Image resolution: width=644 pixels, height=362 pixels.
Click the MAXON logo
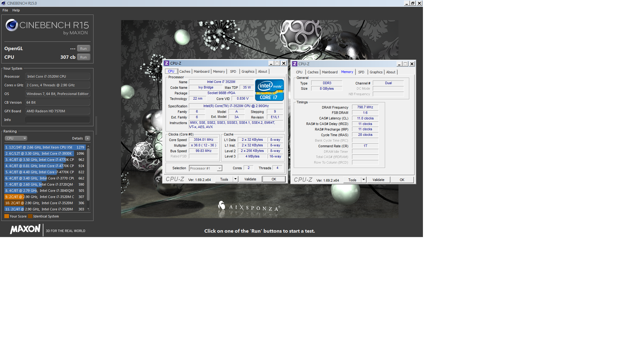pos(25,229)
